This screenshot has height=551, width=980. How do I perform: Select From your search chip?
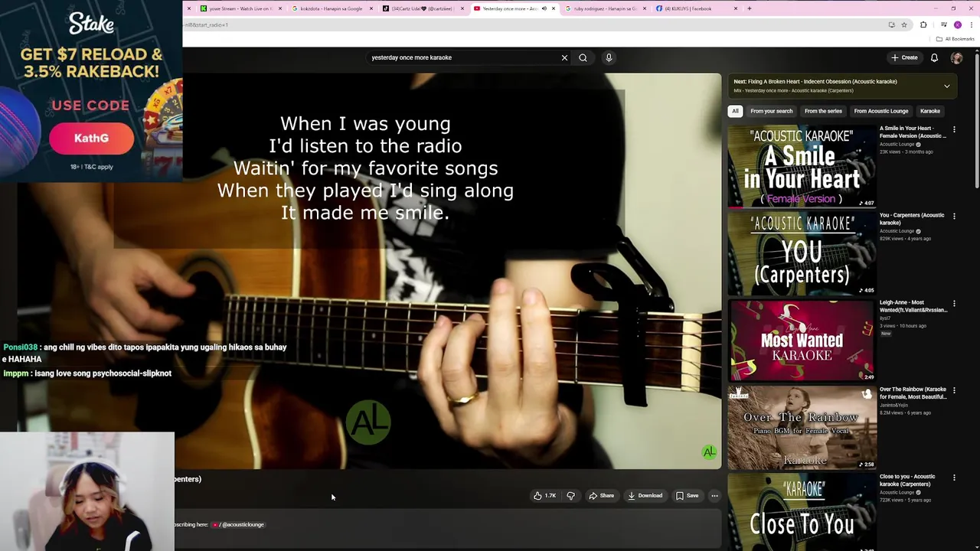point(771,111)
